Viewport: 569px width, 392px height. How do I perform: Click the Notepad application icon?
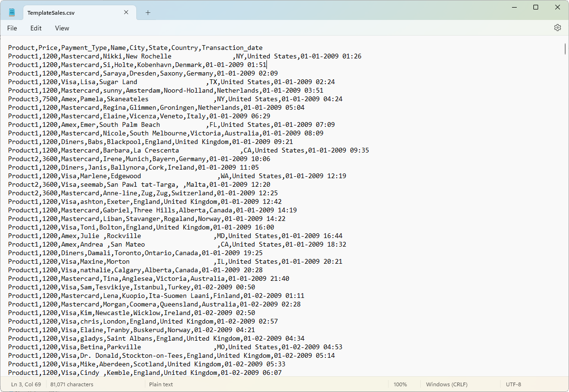click(11, 11)
